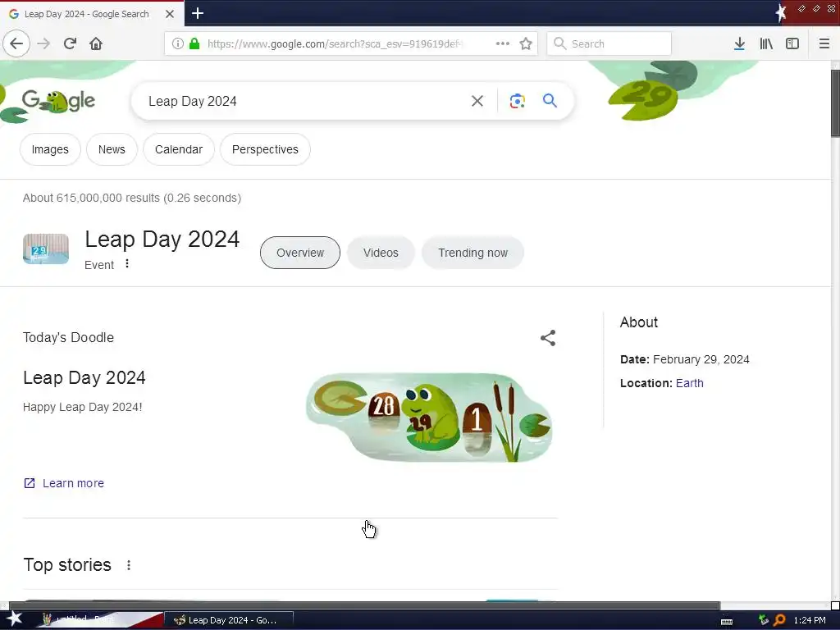The image size is (840, 630).
Task: Open the Top stories three-dot menu
Action: tap(129, 565)
